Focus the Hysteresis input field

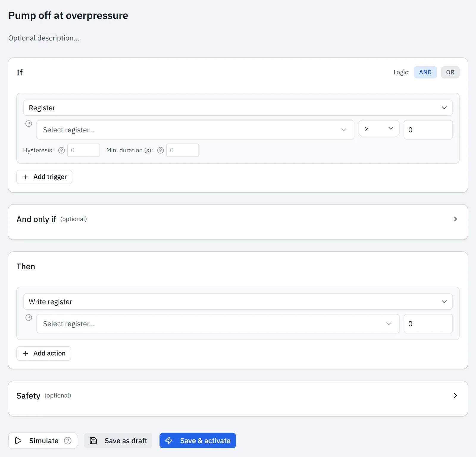(84, 150)
